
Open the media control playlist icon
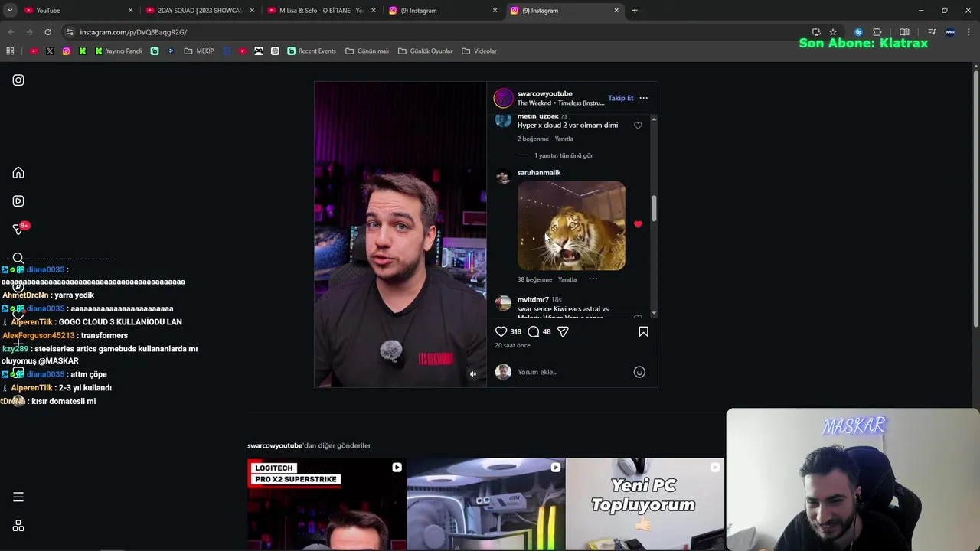point(932,32)
